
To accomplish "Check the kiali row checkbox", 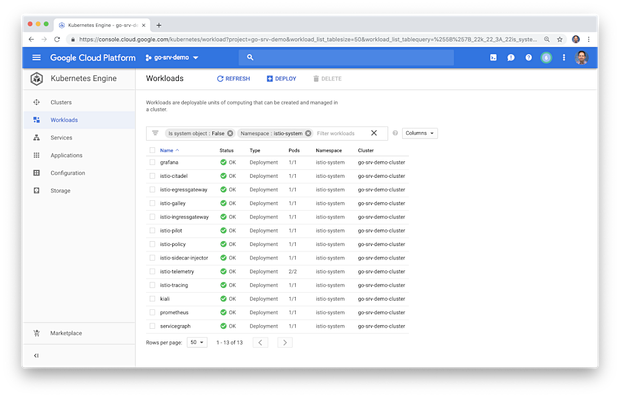I will click(x=152, y=299).
